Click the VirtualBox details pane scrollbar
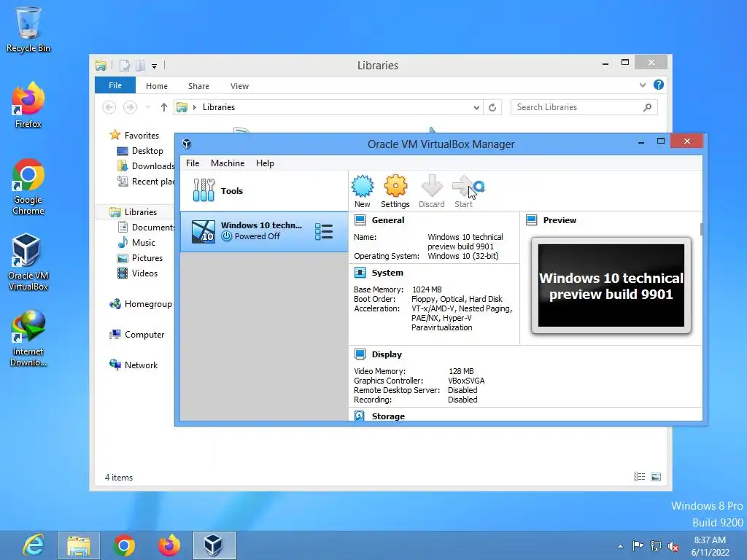Screen dimensions: 747x560 coord(701,229)
